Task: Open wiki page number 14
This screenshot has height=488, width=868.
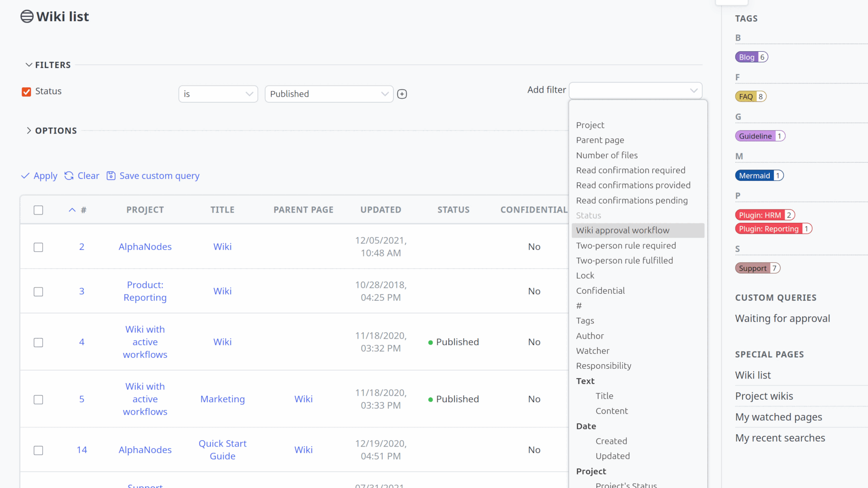Action: tap(82, 450)
